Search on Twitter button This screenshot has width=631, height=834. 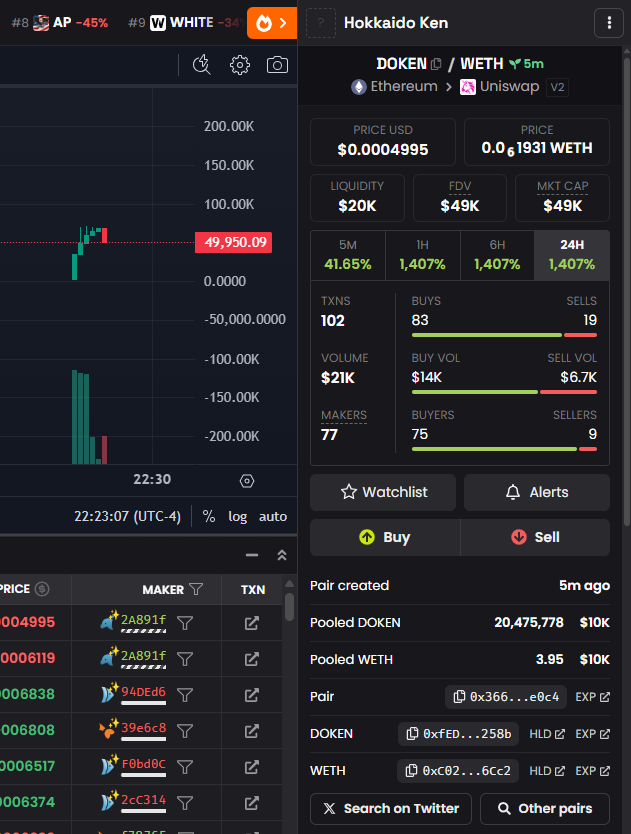coord(391,809)
